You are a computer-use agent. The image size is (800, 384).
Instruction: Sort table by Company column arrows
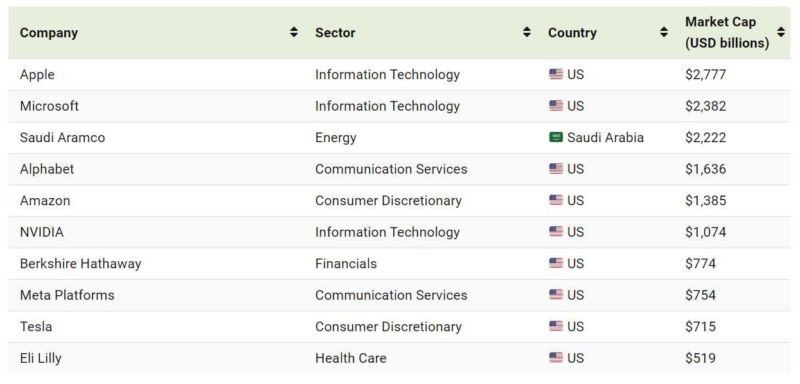click(x=294, y=32)
